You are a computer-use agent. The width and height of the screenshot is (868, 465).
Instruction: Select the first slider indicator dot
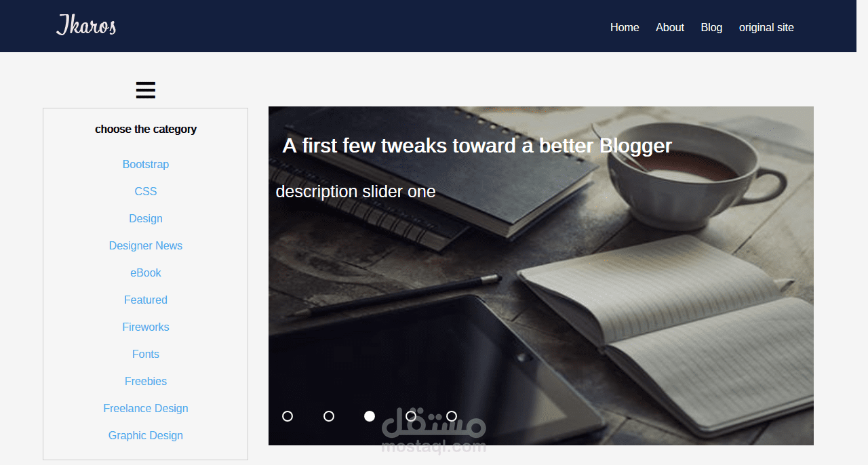pos(288,416)
